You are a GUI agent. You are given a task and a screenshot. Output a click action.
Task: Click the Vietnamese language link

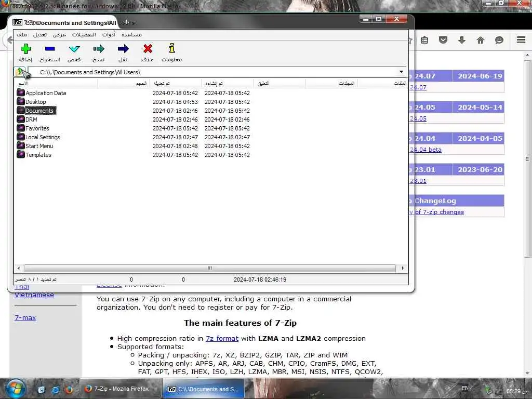tap(34, 295)
